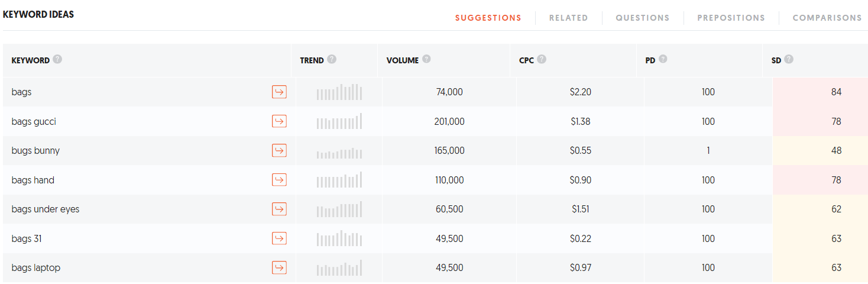Open the arrow icon for 'bags' keyword

[279, 92]
